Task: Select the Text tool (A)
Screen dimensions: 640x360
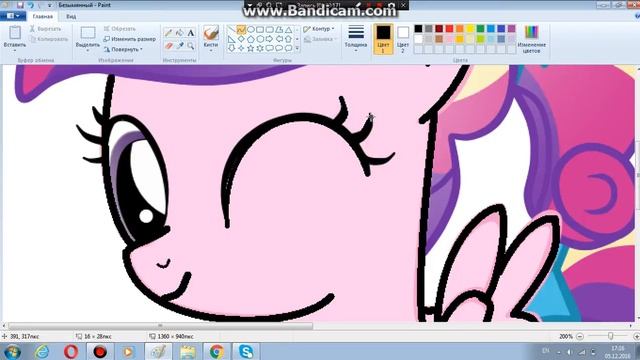Action: pyautogui.click(x=191, y=33)
